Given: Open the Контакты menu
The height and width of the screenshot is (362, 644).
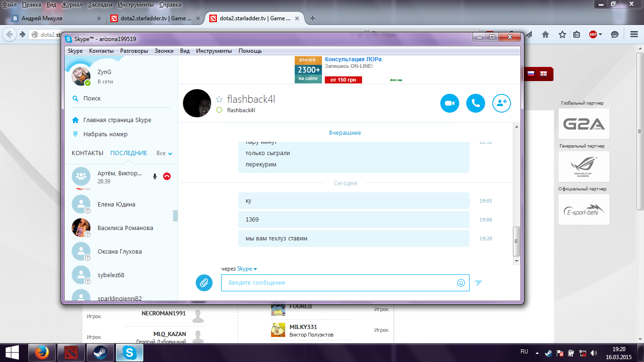Looking at the screenshot, I should 101,51.
